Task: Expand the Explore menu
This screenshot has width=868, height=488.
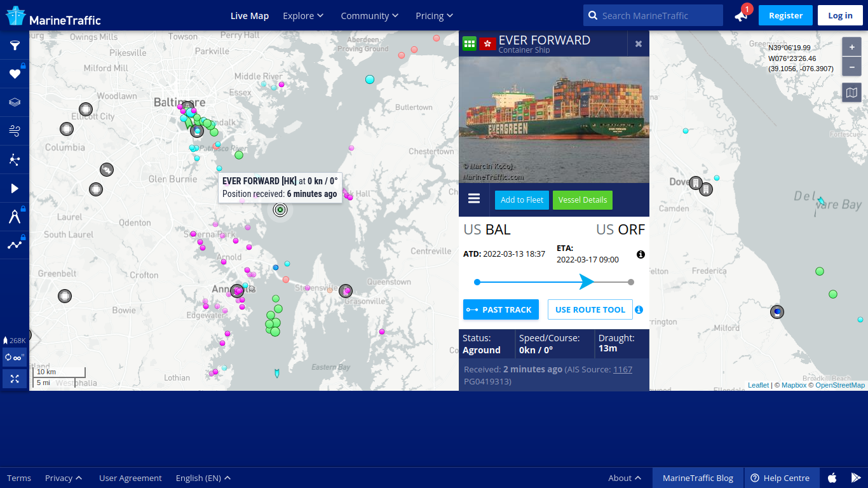Action: [x=303, y=16]
